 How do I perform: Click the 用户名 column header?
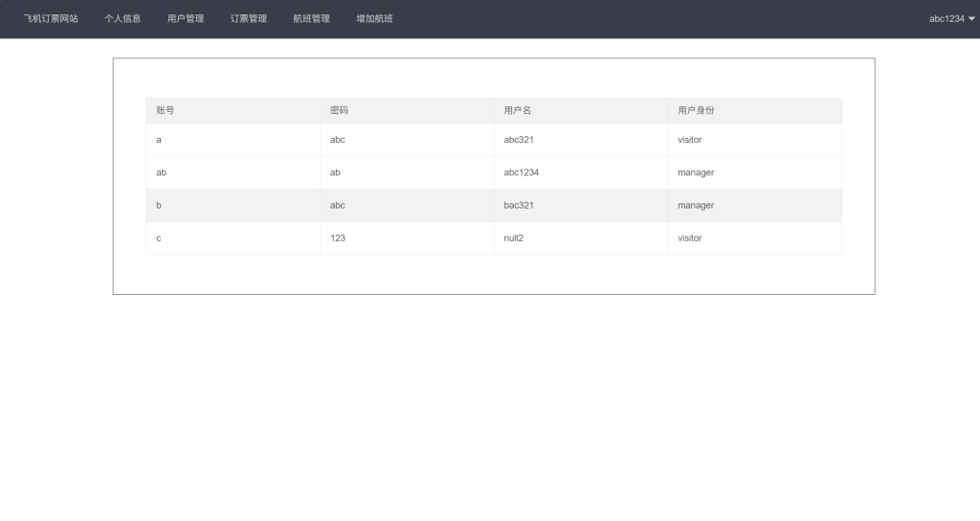[x=581, y=110]
